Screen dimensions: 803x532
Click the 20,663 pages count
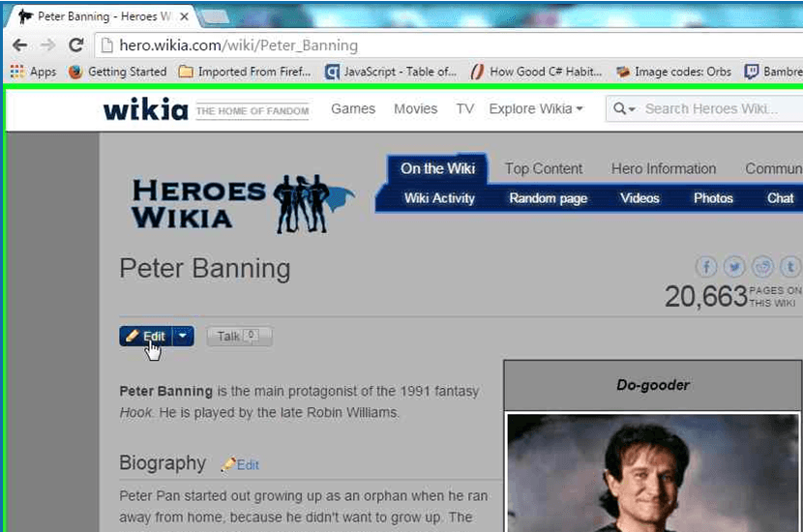coord(706,296)
